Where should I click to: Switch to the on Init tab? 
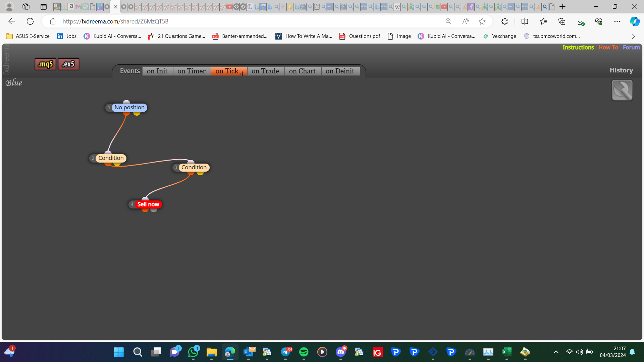[x=157, y=71]
